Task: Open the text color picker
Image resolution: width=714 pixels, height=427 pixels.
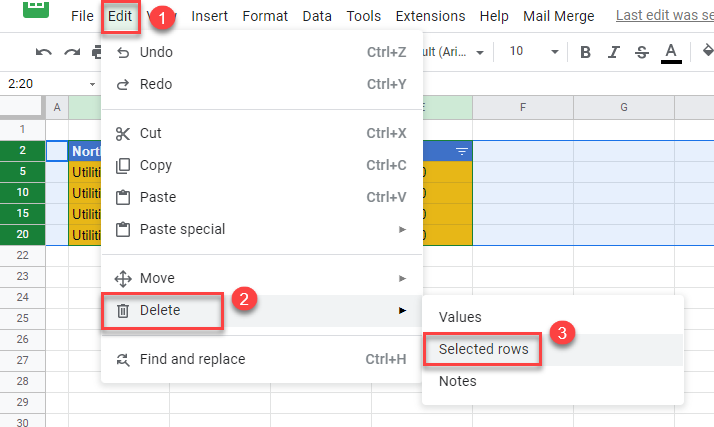Action: click(671, 52)
